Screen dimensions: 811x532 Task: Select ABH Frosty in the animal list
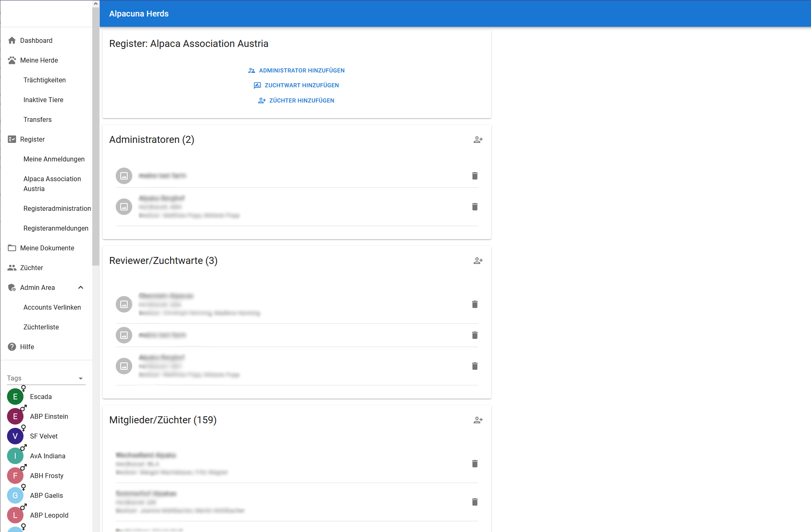46,476
